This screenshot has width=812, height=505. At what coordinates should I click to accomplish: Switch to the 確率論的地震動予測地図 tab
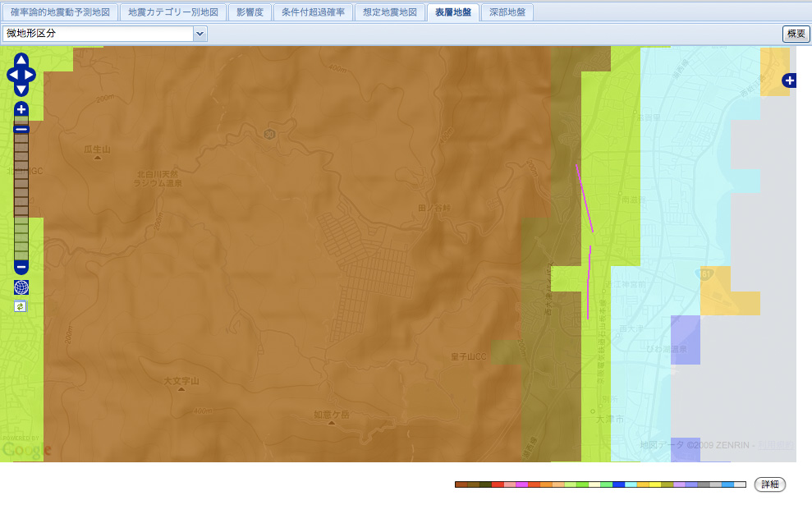[60, 12]
